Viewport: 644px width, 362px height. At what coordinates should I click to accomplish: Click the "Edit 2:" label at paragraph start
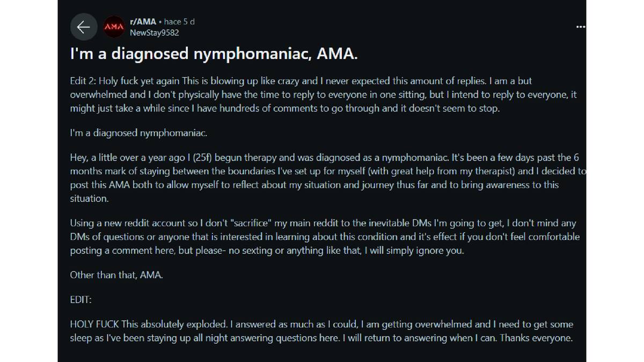tap(82, 81)
